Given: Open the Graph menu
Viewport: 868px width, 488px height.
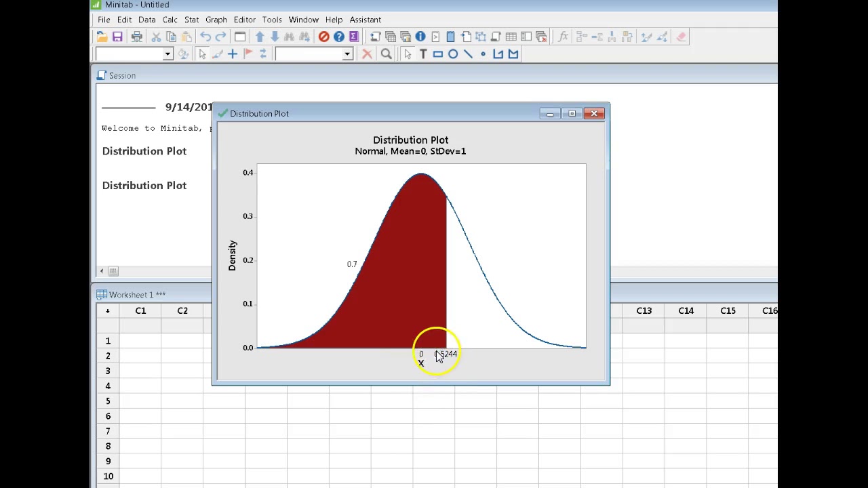Looking at the screenshot, I should (216, 20).
